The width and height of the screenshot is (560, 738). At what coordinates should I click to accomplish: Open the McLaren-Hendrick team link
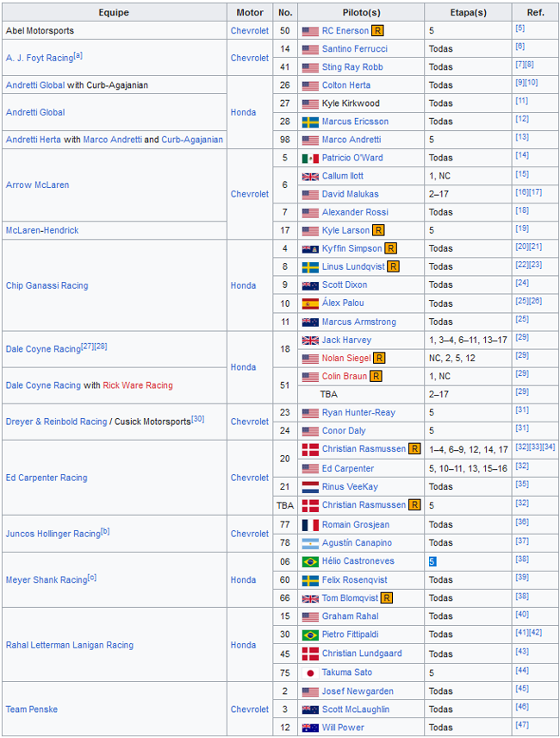pos(42,231)
